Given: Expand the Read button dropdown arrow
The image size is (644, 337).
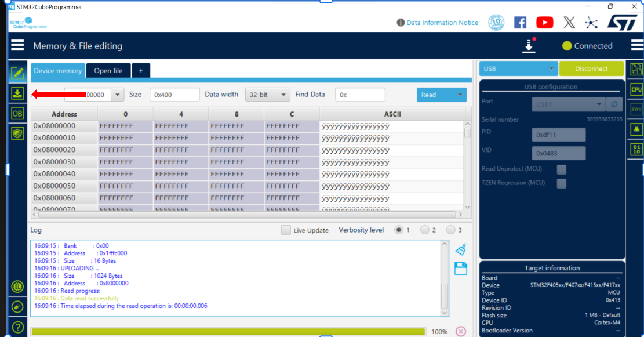Looking at the screenshot, I should click(x=460, y=95).
